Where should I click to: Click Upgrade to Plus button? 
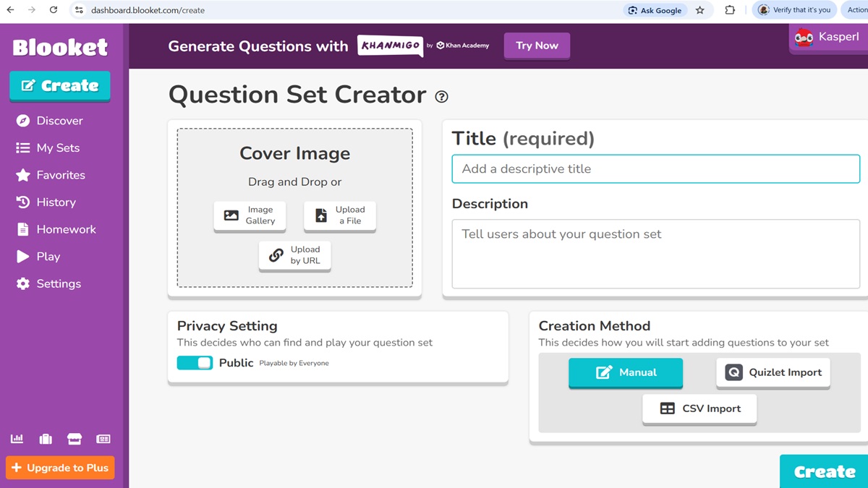click(x=60, y=468)
